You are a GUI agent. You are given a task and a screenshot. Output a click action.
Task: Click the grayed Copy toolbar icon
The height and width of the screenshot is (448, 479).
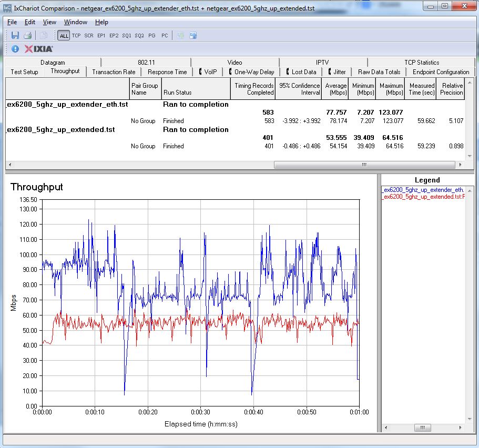click(x=44, y=35)
